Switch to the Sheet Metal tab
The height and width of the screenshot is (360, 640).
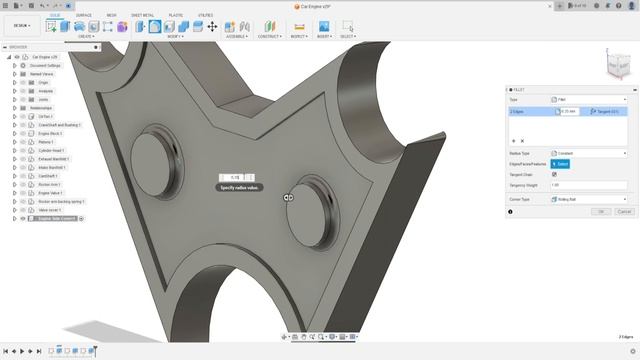tap(142, 15)
